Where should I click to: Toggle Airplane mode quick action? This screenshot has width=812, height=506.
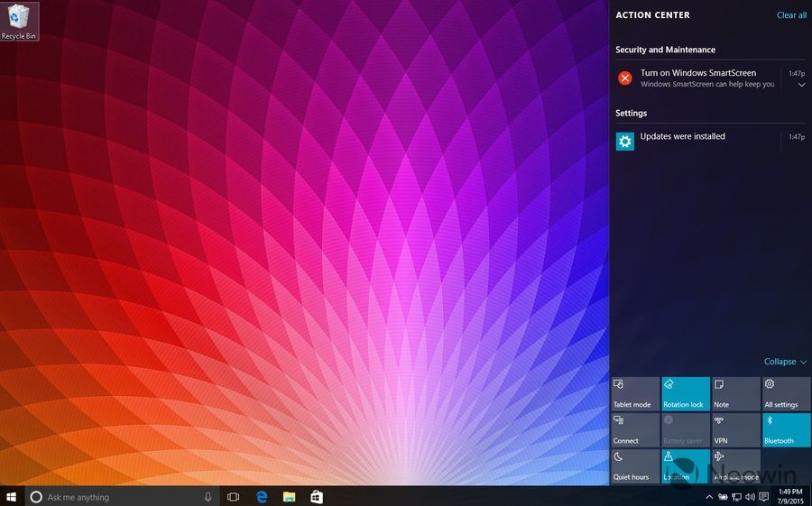pos(736,466)
